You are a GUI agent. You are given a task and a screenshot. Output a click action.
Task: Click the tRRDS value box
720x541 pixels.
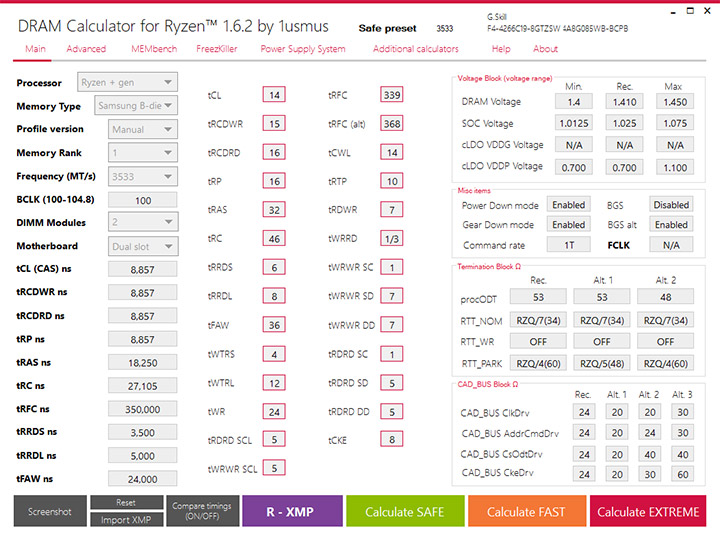click(x=274, y=267)
